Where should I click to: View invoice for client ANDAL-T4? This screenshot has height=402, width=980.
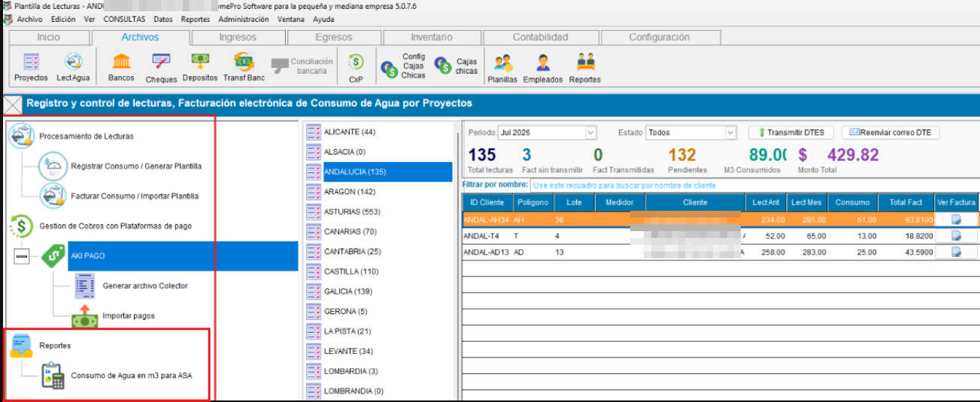(956, 236)
